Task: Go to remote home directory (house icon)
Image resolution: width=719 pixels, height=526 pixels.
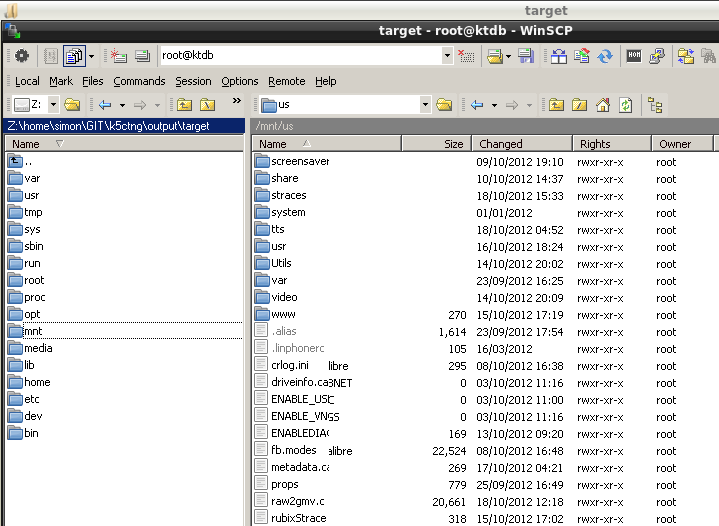Action: [x=603, y=105]
